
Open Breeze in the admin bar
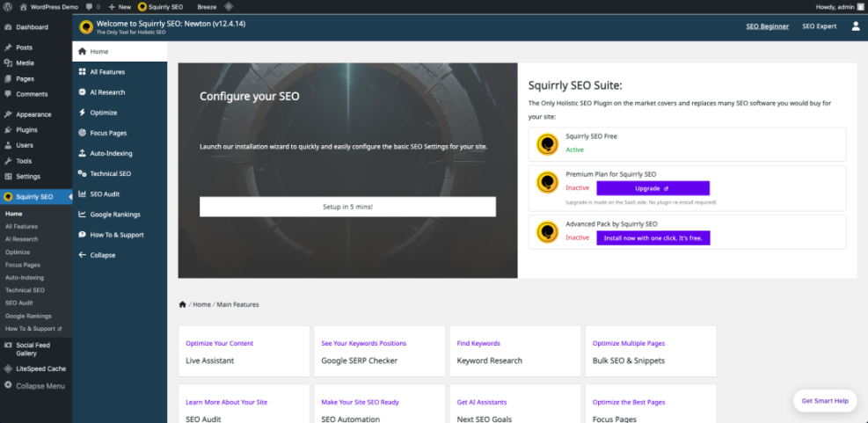[207, 7]
